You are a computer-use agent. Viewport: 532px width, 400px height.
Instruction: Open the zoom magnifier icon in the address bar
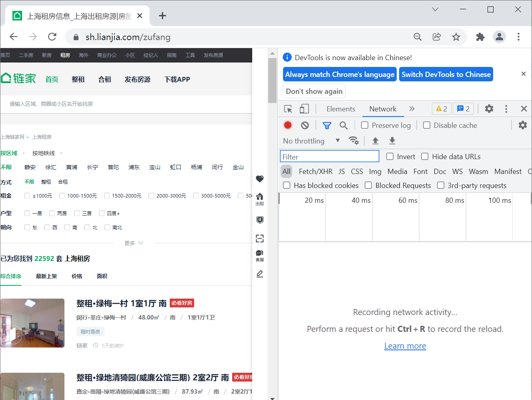[418, 37]
